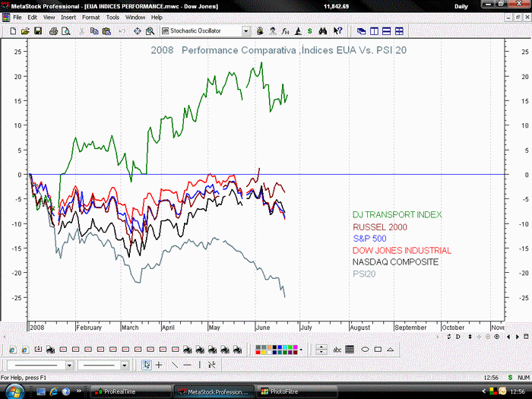The height and width of the screenshot is (399, 532).
Task: Open the first line style dropdown
Action: pyautogui.click(x=69, y=366)
